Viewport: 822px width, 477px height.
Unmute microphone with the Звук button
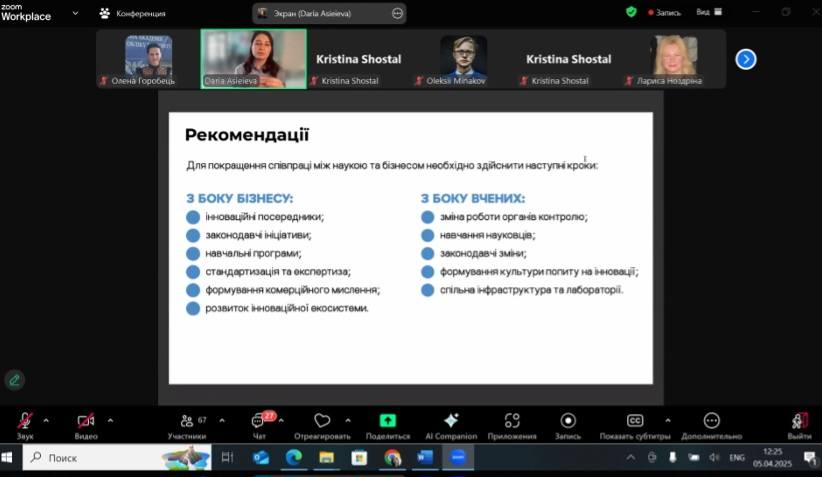pyautogui.click(x=24, y=422)
